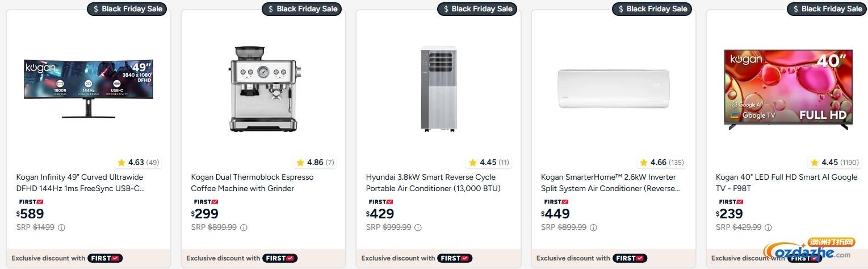
Task: Click star rating 4.63 on curved monitor
Action: coord(139,163)
